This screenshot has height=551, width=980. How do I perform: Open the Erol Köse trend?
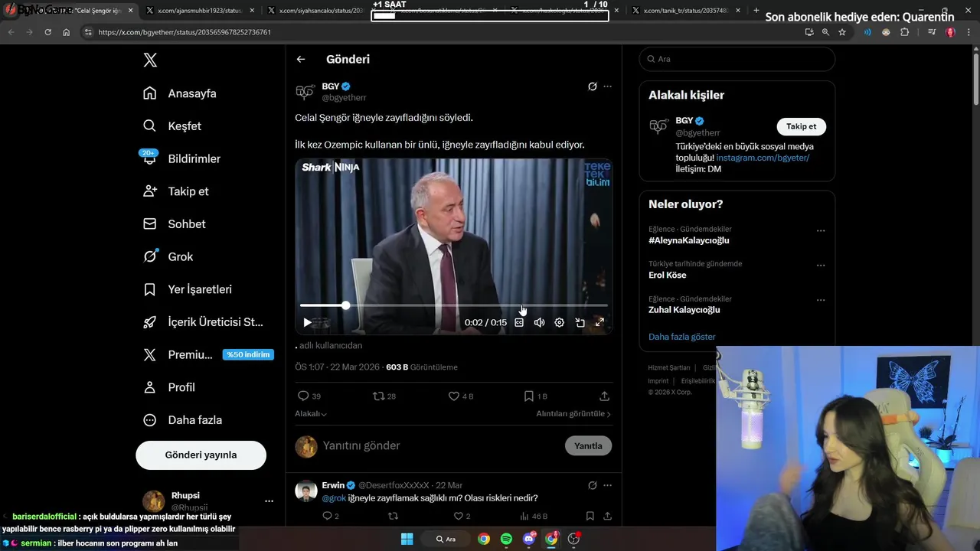click(667, 275)
